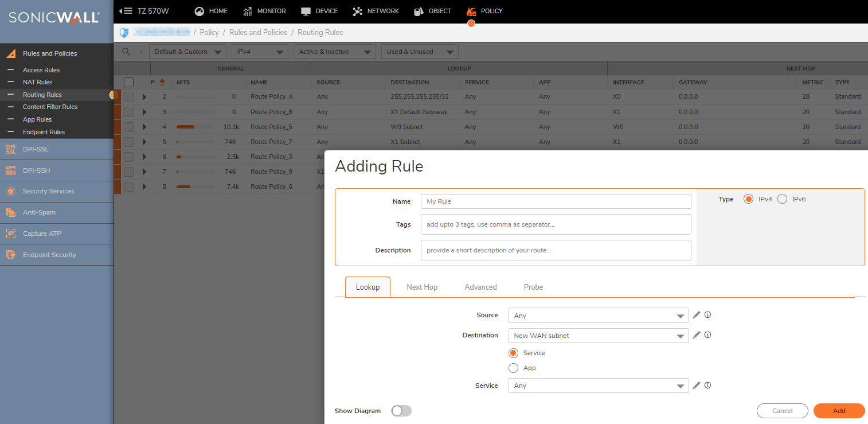Image resolution: width=868 pixels, height=424 pixels.
Task: Click the Add button
Action: 839,411
